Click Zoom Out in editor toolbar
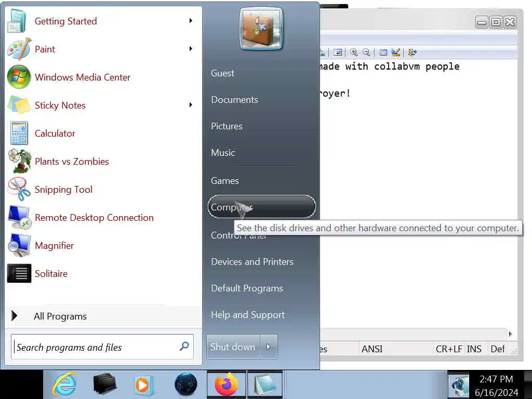This screenshot has width=532, height=399. pyautogui.click(x=366, y=52)
